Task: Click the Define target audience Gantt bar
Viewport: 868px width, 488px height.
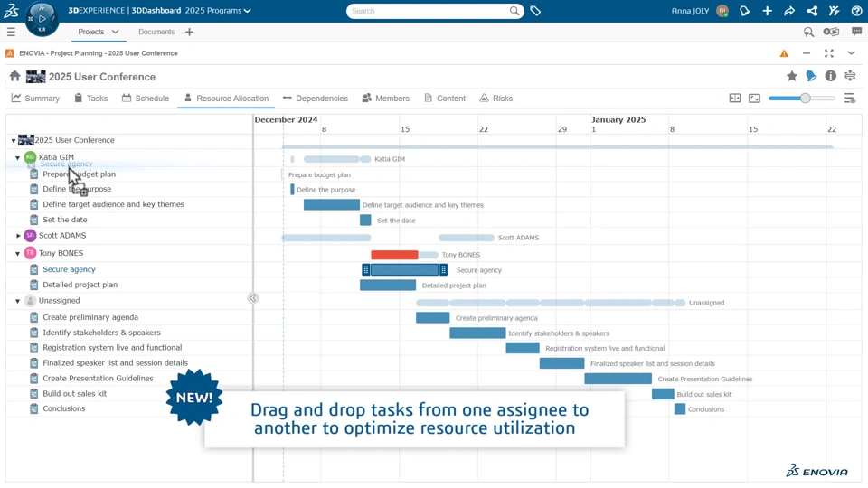Action: pyautogui.click(x=332, y=205)
